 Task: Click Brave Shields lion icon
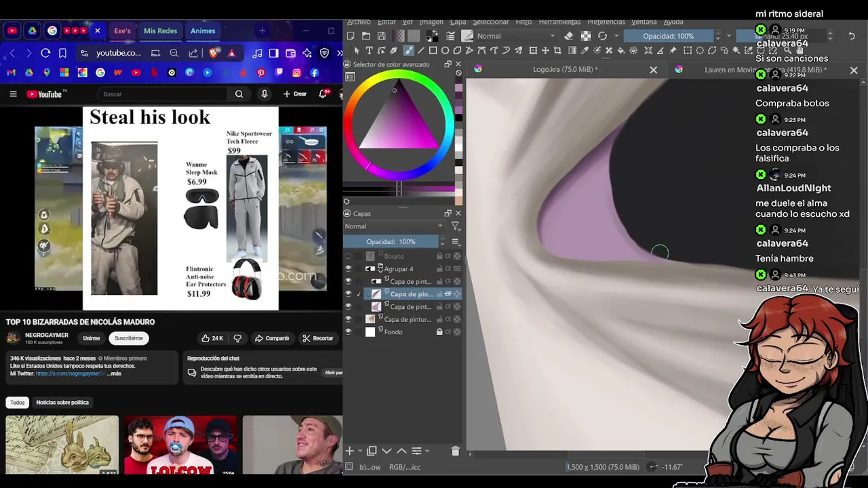[214, 53]
